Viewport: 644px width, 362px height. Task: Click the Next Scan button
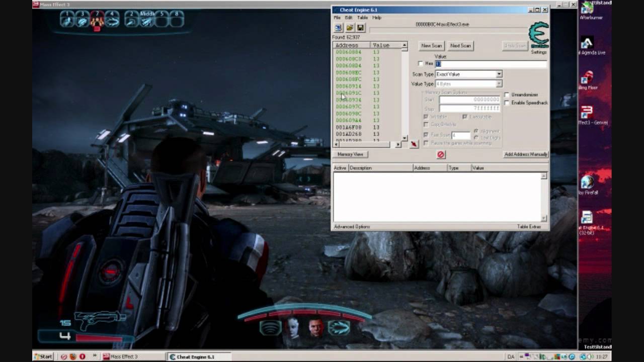click(460, 45)
